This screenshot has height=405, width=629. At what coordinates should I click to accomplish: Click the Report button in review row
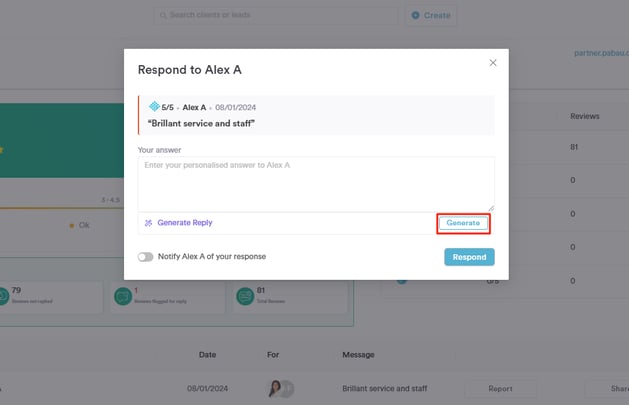click(500, 389)
